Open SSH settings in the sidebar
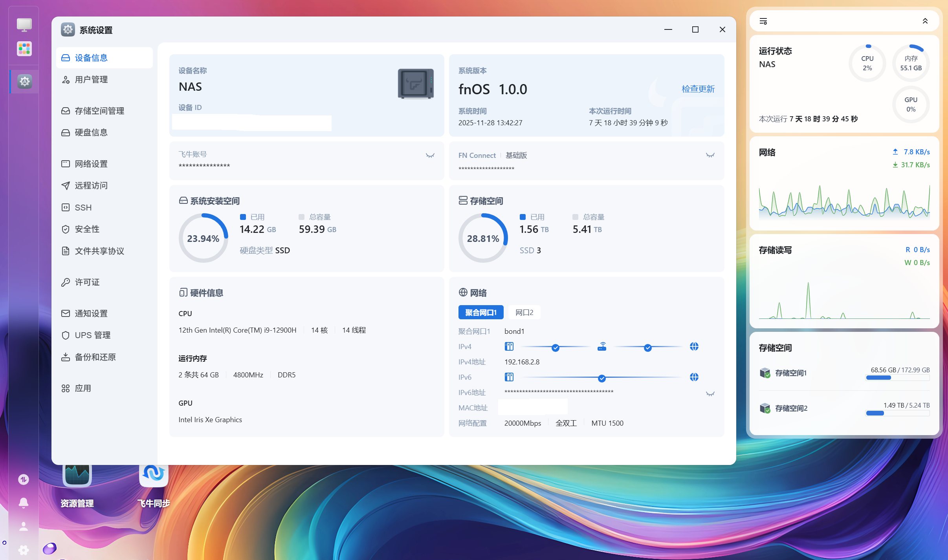This screenshot has width=948, height=560. tap(83, 207)
